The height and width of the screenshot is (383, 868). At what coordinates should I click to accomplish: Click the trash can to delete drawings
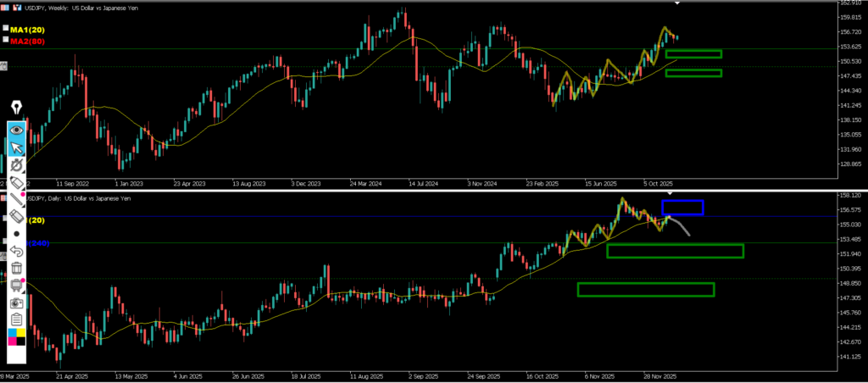[x=16, y=269]
